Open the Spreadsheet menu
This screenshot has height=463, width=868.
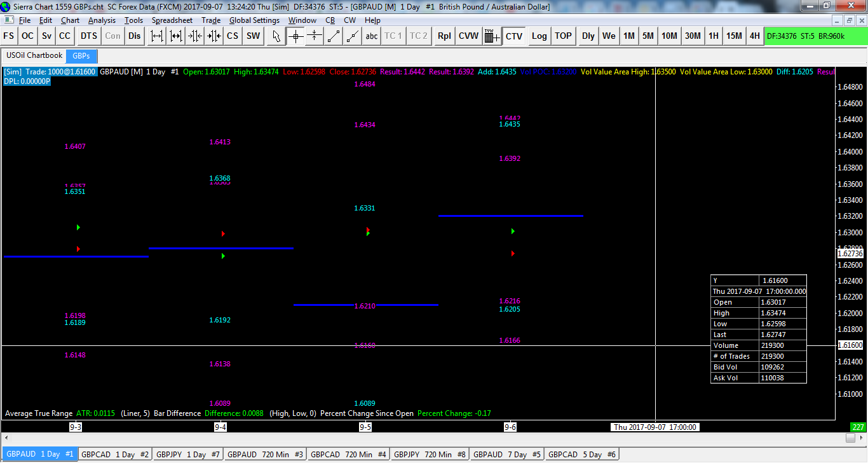tap(172, 20)
